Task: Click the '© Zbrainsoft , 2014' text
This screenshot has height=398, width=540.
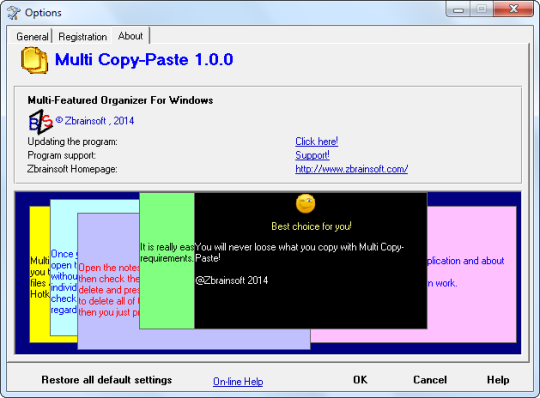Action: point(95,121)
